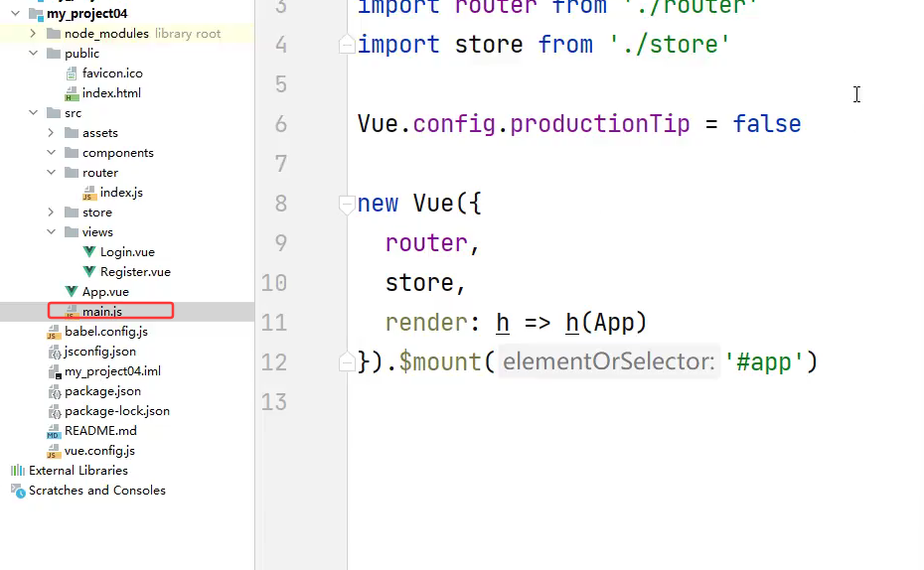Click the App.vue file icon
Viewport: 924px width, 570px height.
coord(72,292)
